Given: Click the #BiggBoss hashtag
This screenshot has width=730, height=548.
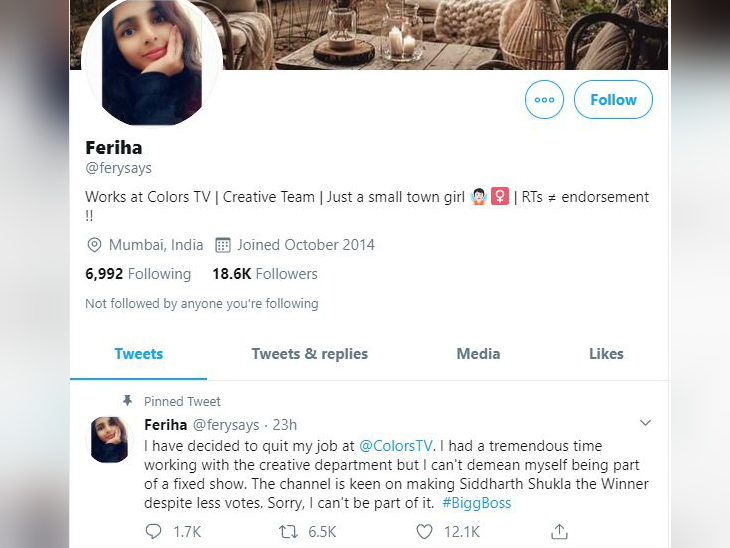Looking at the screenshot, I should coord(476,503).
